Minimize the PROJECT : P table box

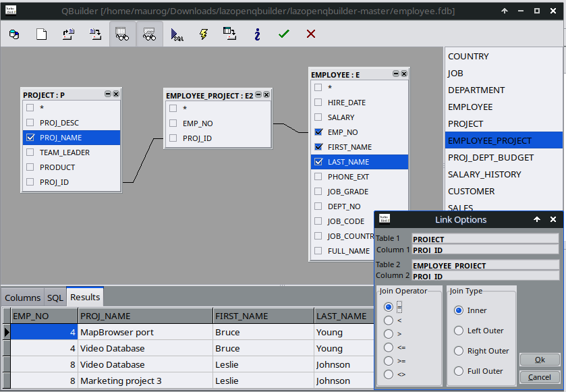tap(108, 94)
